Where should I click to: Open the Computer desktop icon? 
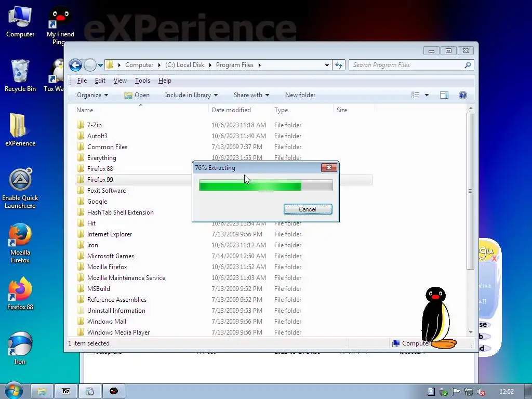[x=20, y=21]
